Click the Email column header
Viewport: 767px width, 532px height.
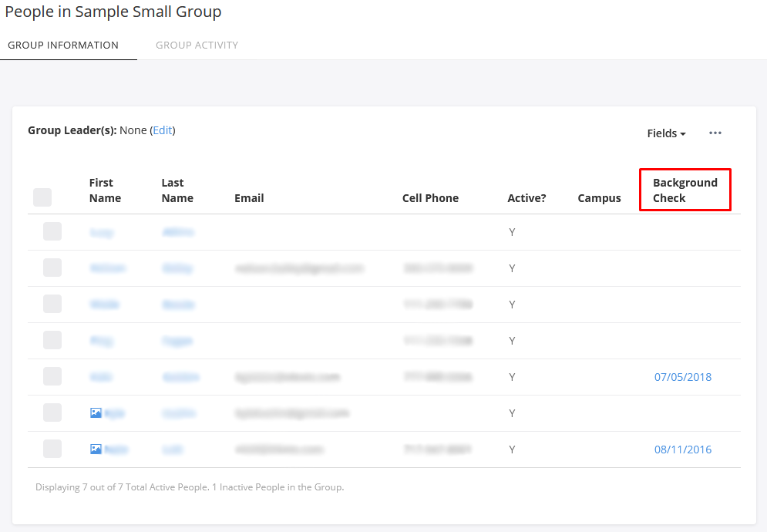pyautogui.click(x=249, y=198)
